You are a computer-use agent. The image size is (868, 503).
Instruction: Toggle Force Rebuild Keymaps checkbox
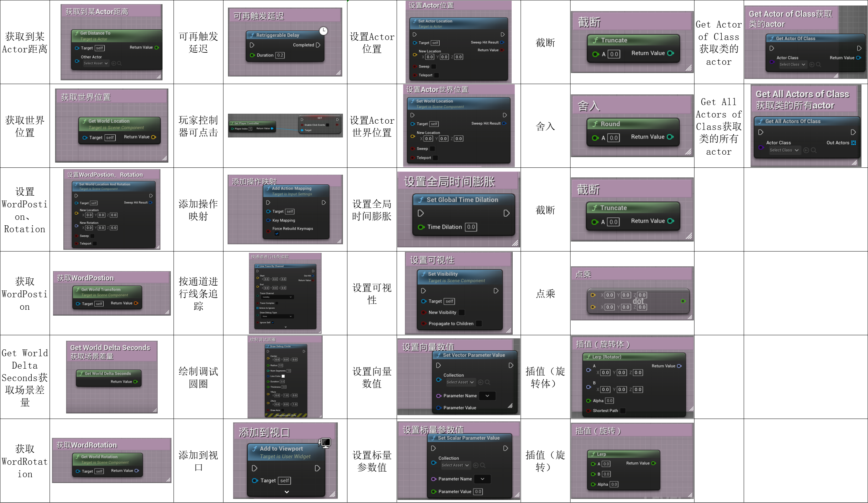[277, 234]
